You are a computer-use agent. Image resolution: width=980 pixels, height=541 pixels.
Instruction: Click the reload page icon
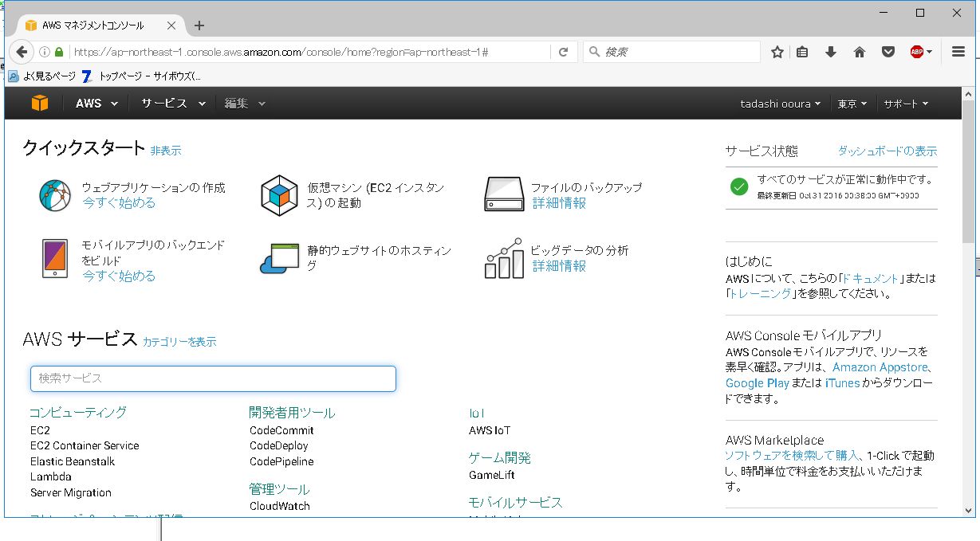coord(563,52)
